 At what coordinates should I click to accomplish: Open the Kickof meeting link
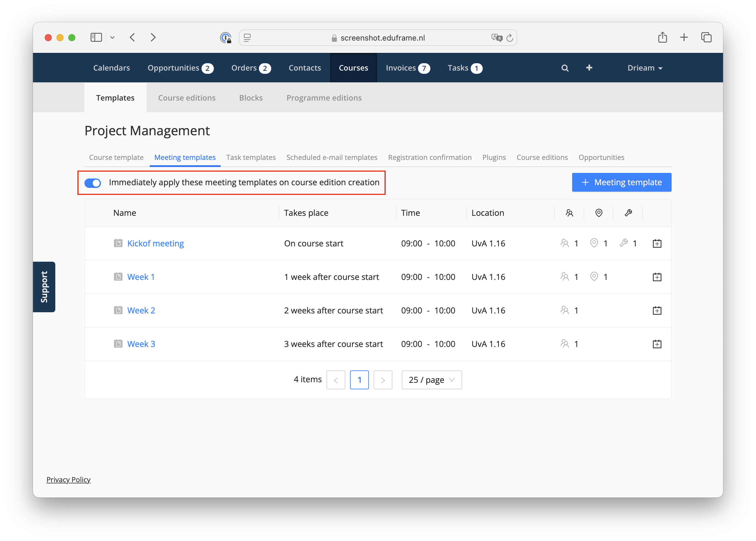[x=156, y=243]
